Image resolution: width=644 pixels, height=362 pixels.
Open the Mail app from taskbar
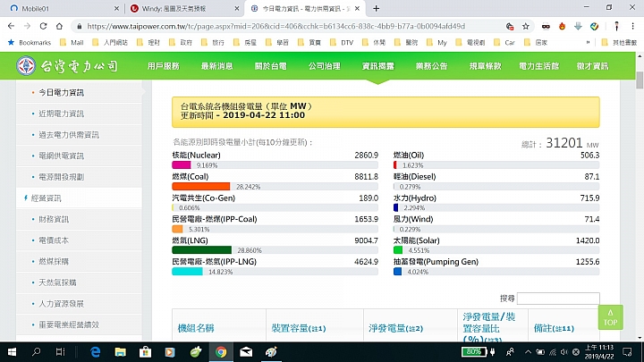(x=246, y=352)
